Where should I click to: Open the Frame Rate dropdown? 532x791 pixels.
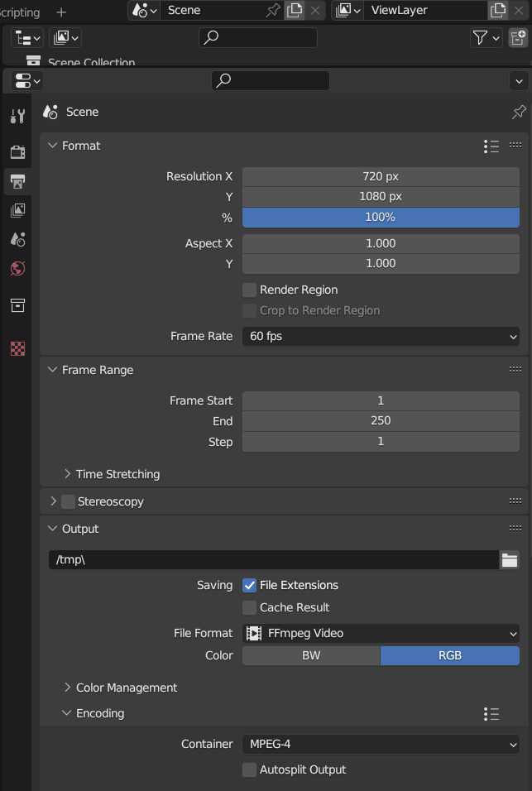click(x=381, y=336)
